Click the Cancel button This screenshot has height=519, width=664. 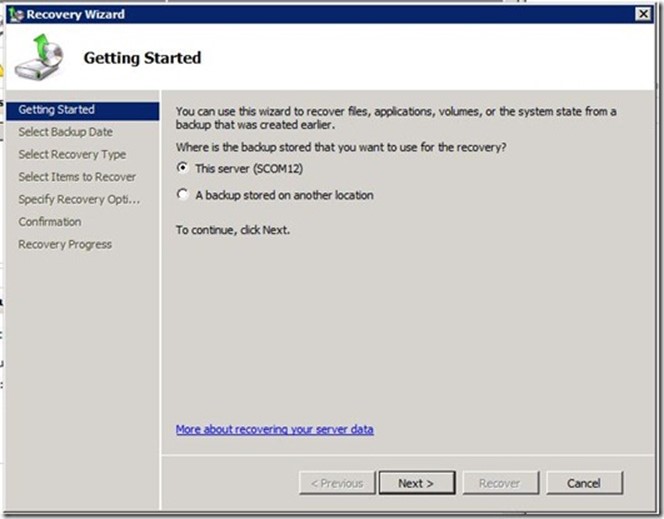click(x=584, y=483)
